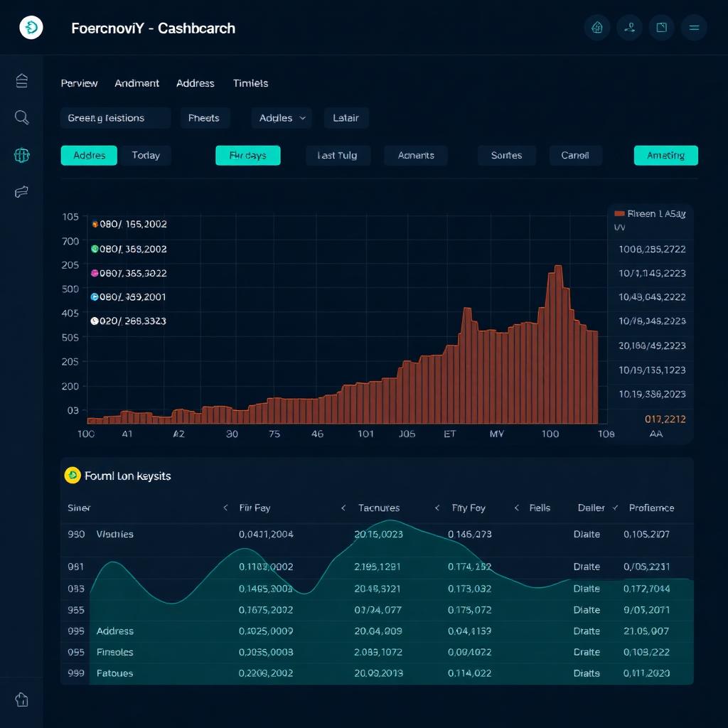Image resolution: width=728 pixels, height=728 pixels.
Task: Click the bottom sidebar house icon
Action: pyautogui.click(x=22, y=700)
